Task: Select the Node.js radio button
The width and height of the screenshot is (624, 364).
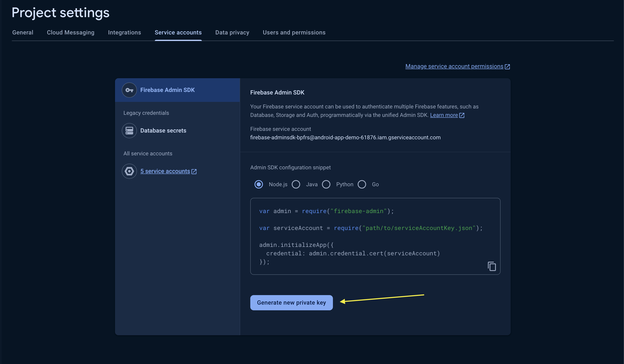Action: (259, 185)
